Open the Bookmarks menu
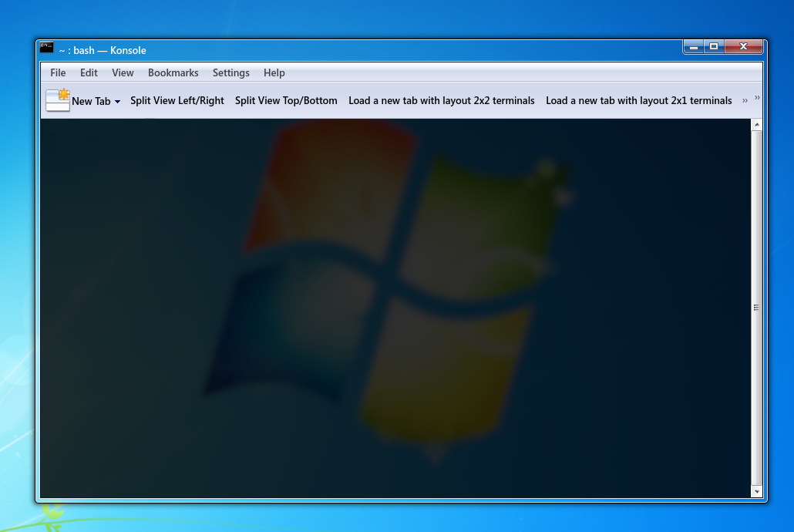This screenshot has height=532, width=794. [173, 73]
